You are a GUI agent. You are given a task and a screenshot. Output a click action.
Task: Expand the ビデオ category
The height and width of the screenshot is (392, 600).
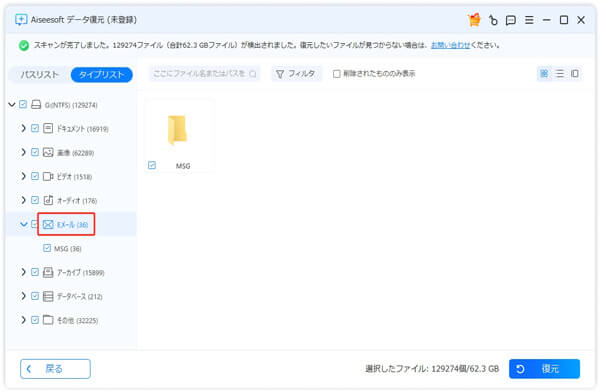coord(23,176)
